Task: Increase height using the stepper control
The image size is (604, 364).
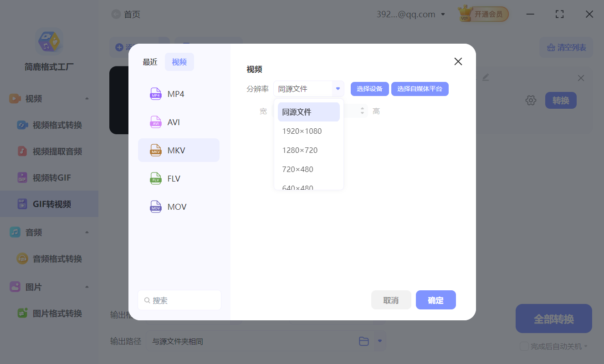Action: pyautogui.click(x=363, y=109)
